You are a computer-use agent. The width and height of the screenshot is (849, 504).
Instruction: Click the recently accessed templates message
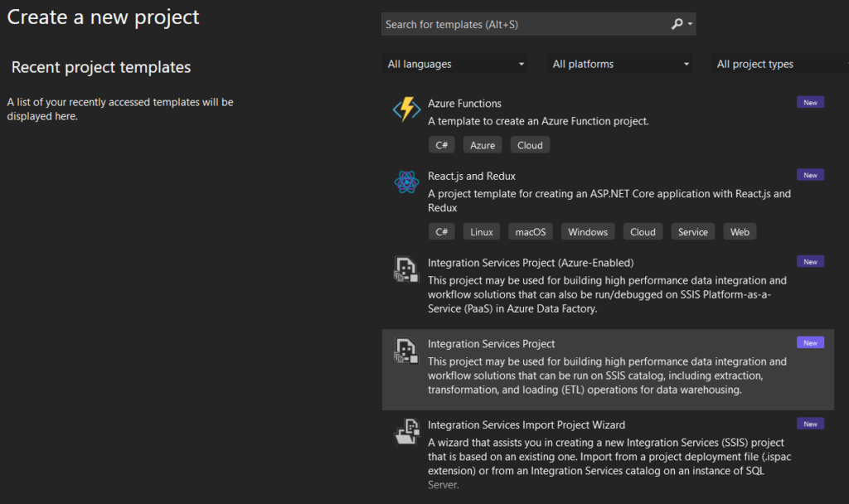pyautogui.click(x=120, y=109)
